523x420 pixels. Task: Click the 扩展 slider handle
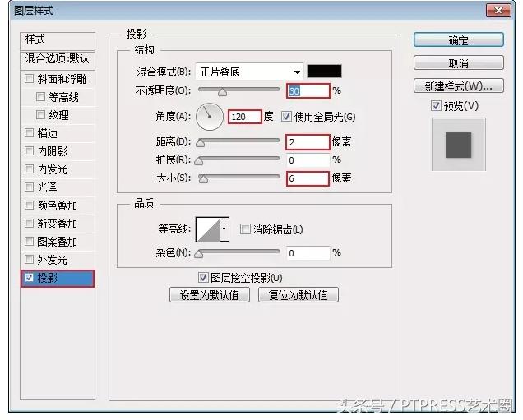pyautogui.click(x=199, y=161)
